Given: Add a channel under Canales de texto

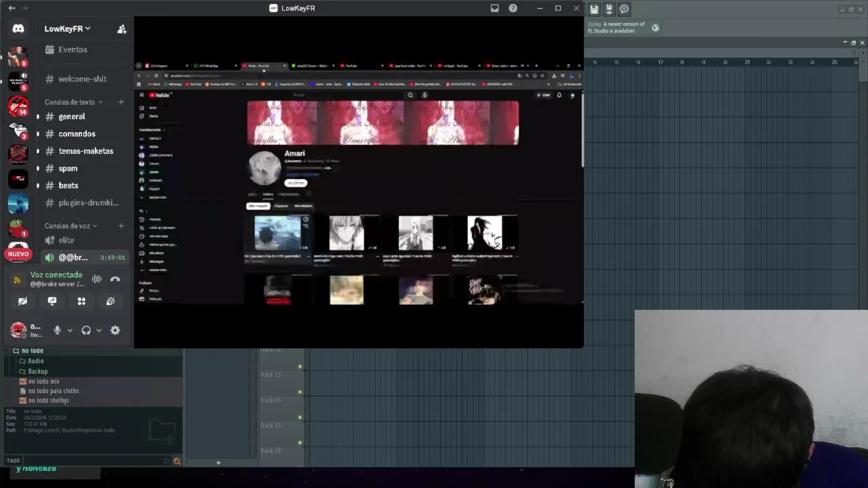Looking at the screenshot, I should click(x=121, y=102).
